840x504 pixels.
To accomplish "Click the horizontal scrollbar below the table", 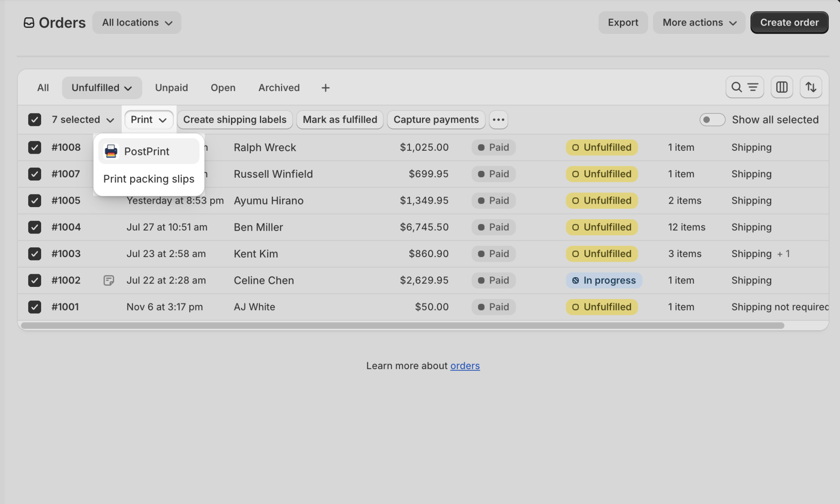I will pyautogui.click(x=403, y=325).
